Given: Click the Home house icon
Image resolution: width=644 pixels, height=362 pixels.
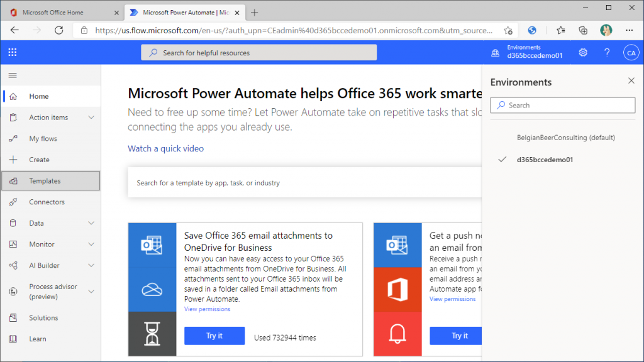Looking at the screenshot, I should pos(13,96).
